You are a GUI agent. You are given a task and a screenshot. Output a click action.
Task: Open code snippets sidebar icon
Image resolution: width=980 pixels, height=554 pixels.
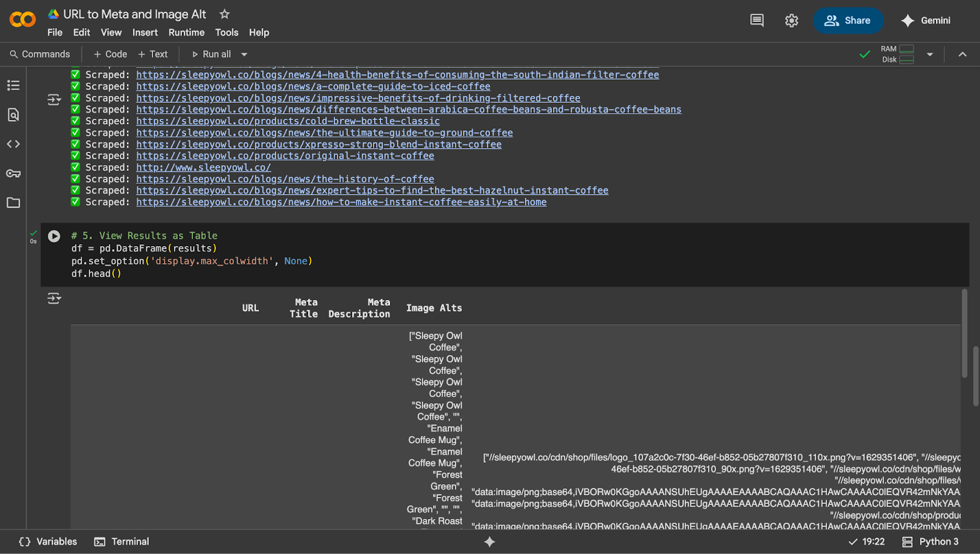pos(13,144)
